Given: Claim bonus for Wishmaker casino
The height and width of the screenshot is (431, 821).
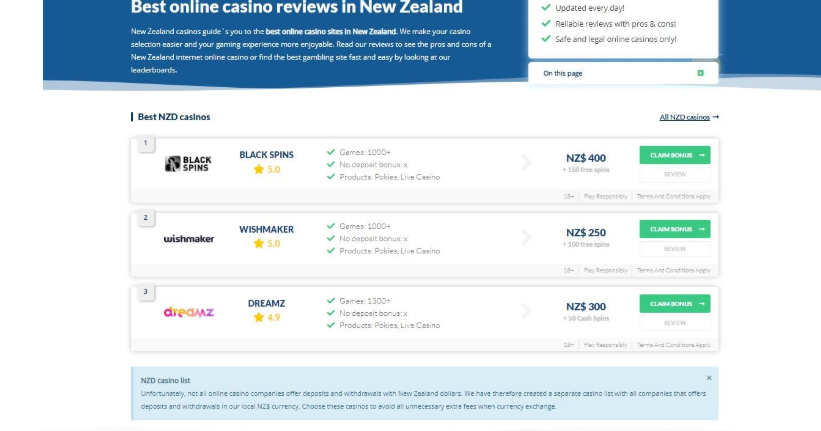Looking at the screenshot, I should pos(675,229).
